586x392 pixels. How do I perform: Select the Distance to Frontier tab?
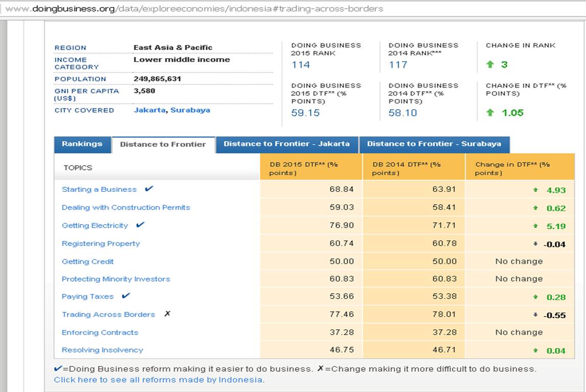click(x=163, y=145)
